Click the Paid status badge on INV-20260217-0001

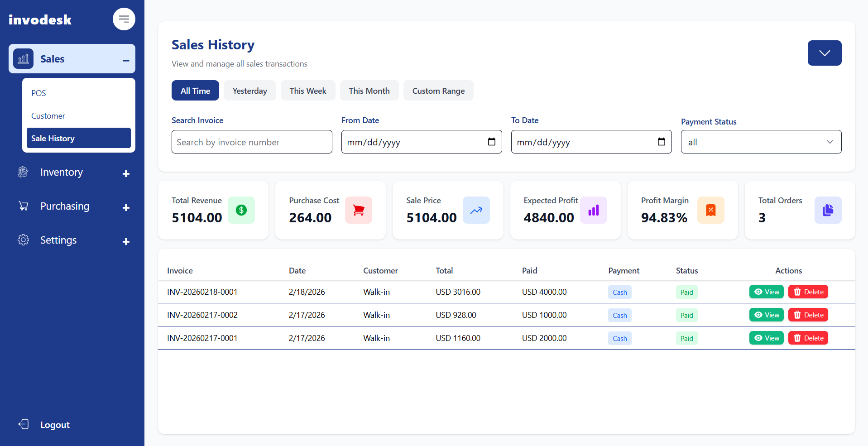coord(686,338)
